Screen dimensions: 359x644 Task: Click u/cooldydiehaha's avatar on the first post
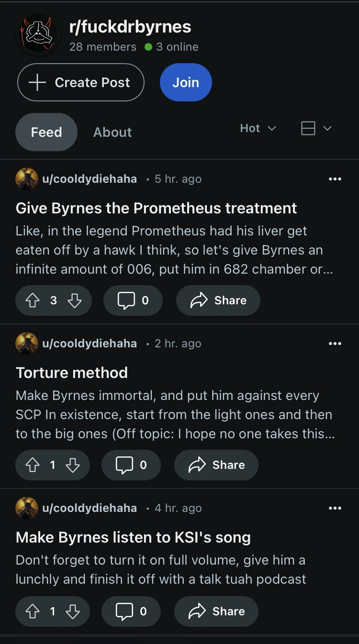pos(26,178)
